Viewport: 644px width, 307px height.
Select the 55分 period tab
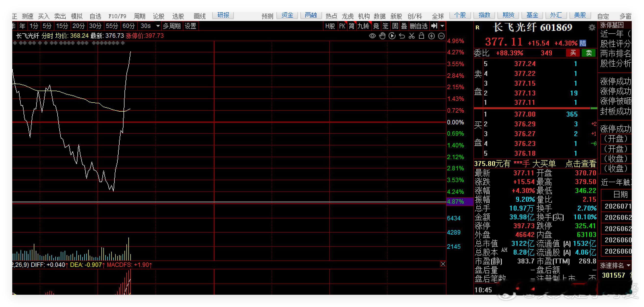click(x=112, y=26)
